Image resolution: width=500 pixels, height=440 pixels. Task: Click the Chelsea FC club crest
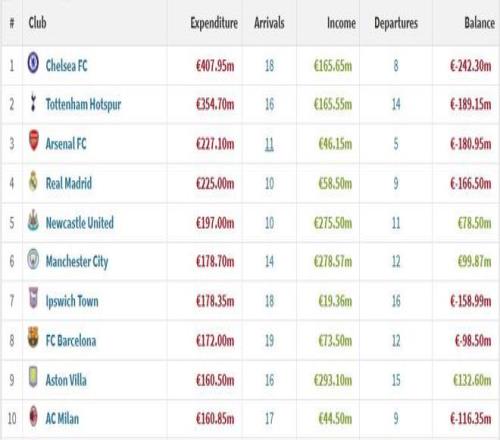pyautogui.click(x=33, y=62)
